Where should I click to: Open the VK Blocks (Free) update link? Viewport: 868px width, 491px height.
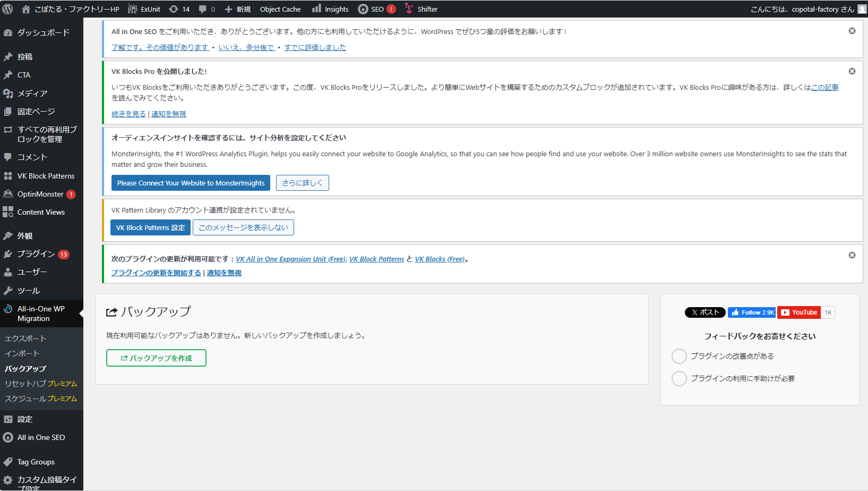440,259
